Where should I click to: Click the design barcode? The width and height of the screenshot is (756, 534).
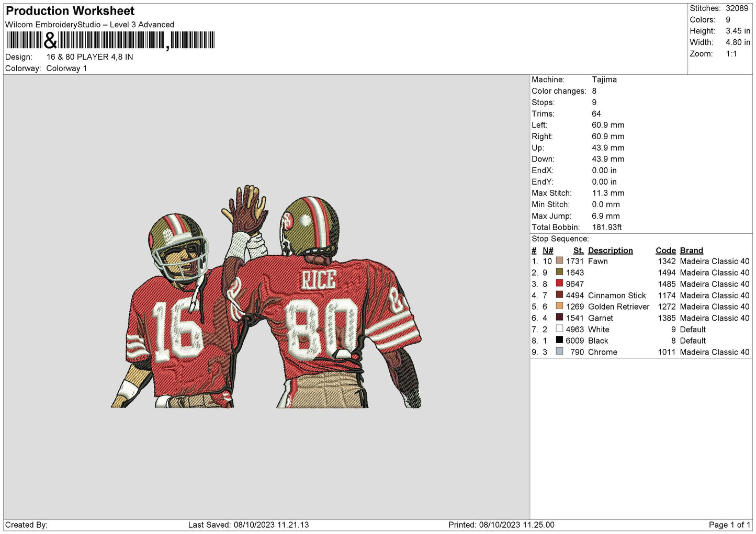[x=110, y=40]
